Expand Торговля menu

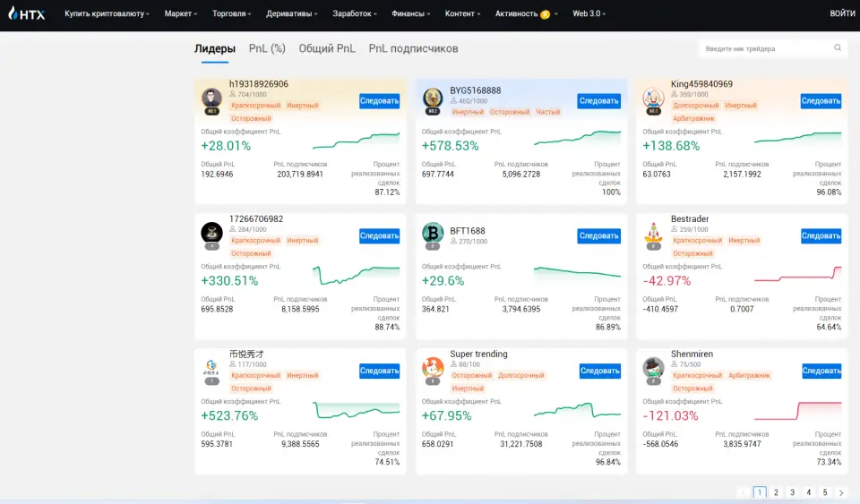[231, 13]
